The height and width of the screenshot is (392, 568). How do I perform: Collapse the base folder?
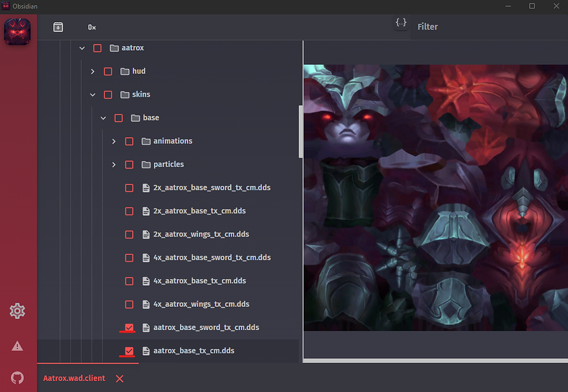coord(103,118)
